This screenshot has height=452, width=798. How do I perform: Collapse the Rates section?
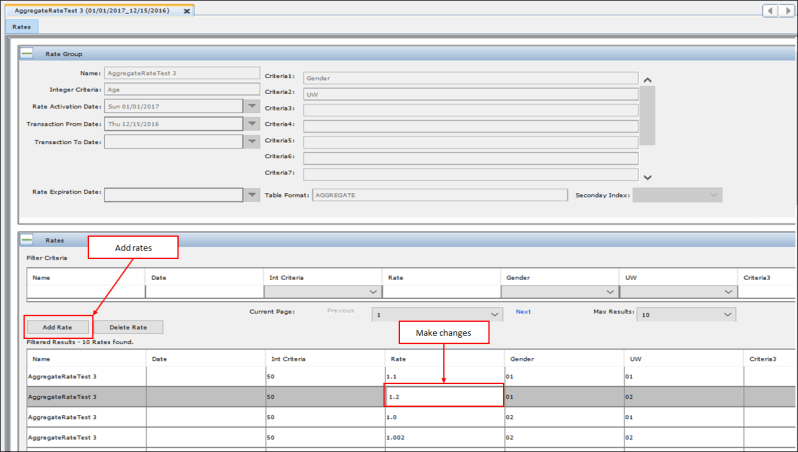click(x=27, y=240)
